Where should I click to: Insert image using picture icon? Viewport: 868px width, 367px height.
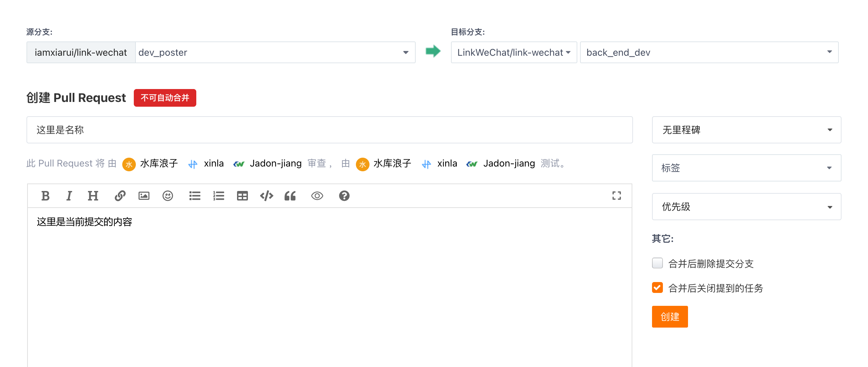pos(144,196)
